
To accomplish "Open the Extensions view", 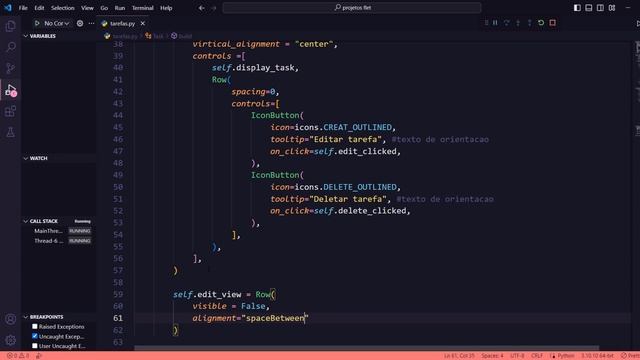I will click(x=11, y=111).
